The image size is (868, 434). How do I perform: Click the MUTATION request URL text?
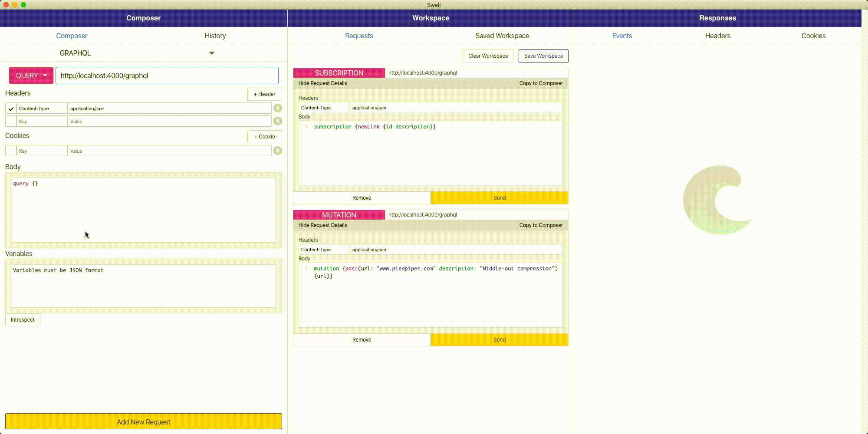point(422,215)
